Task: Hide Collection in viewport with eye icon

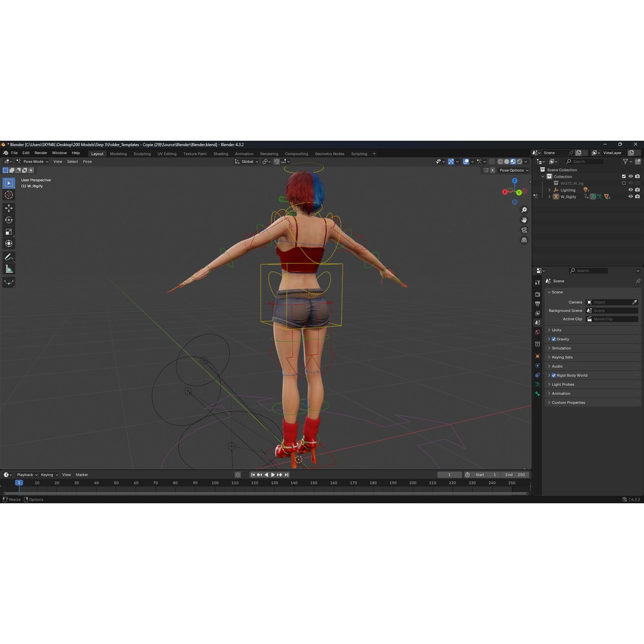Action: click(630, 177)
